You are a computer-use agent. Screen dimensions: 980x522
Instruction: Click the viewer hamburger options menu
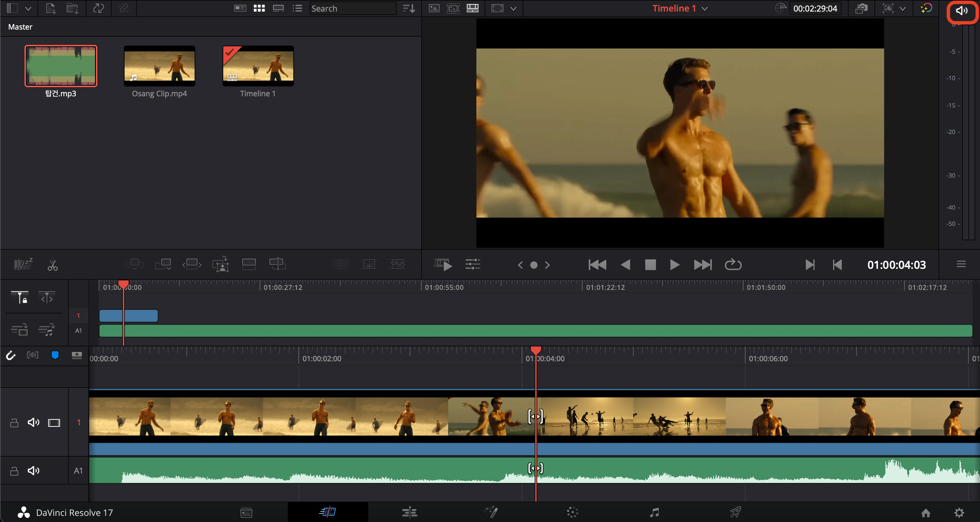tap(961, 264)
